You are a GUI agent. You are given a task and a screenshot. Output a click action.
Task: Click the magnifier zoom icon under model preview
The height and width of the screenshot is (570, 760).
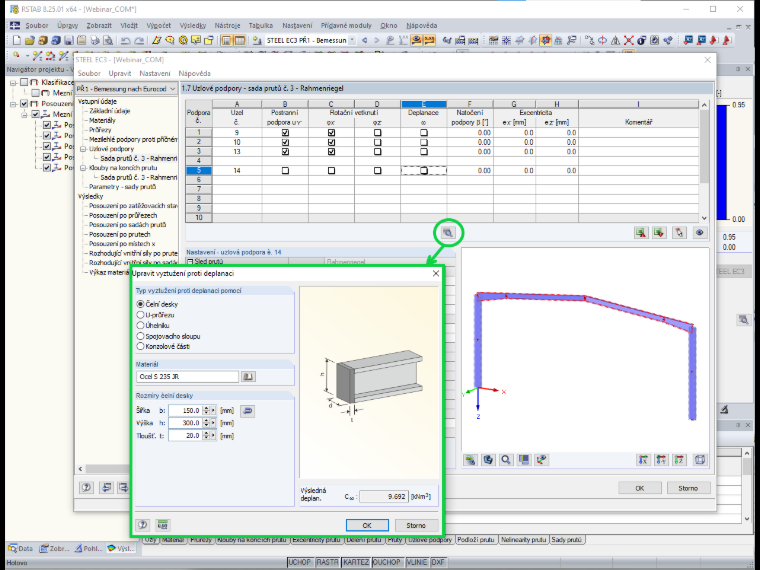coord(506,459)
